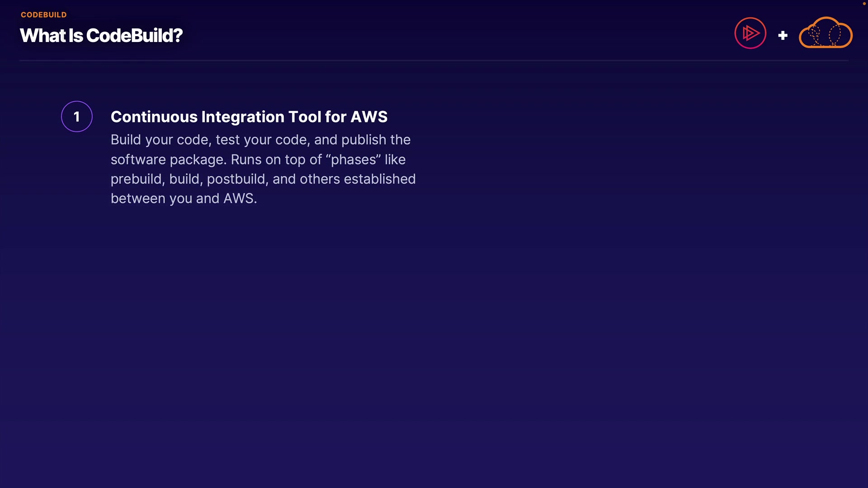Click the "Continuous Integration Tool for AWS" heading
The width and height of the screenshot is (868, 488).
249,117
